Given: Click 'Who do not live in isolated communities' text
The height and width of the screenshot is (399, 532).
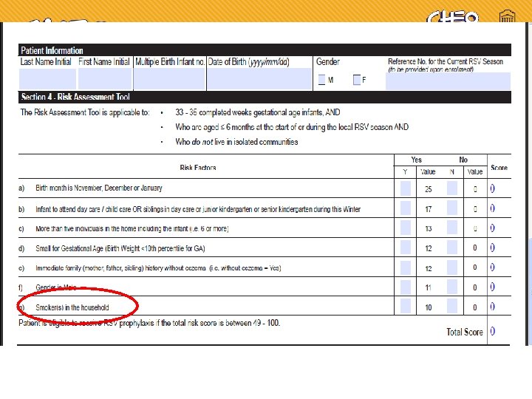Looking at the screenshot, I should (x=236, y=142).
